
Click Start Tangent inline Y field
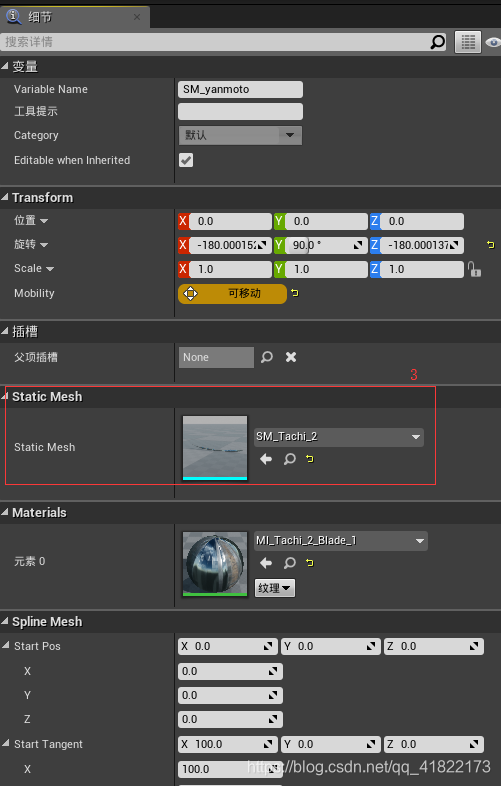pos(330,744)
